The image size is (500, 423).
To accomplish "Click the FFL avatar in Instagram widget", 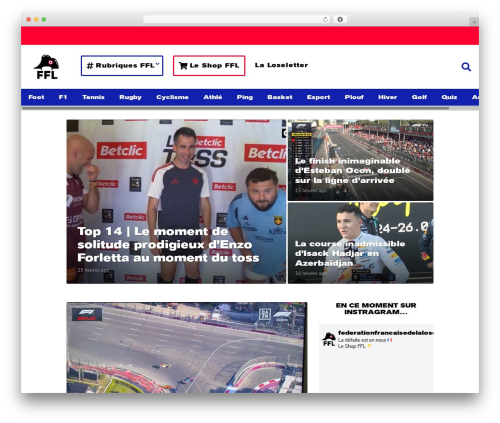I will [x=329, y=339].
